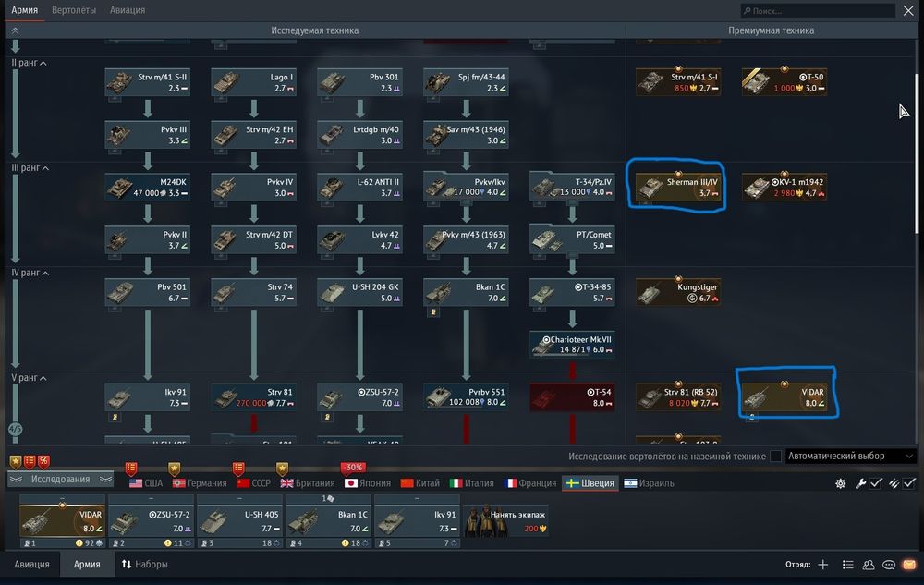Viewport: 924px width, 585px height.
Task: Open the Kungstiger premium card
Action: pos(678,292)
